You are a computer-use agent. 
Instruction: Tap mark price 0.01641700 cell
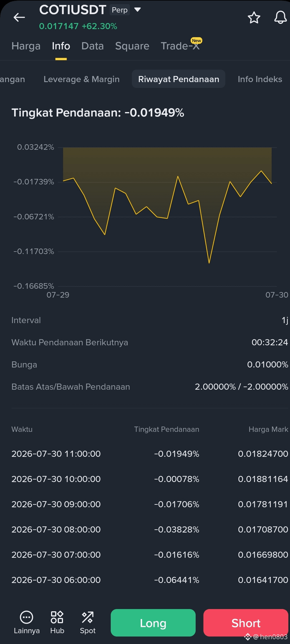(263, 580)
